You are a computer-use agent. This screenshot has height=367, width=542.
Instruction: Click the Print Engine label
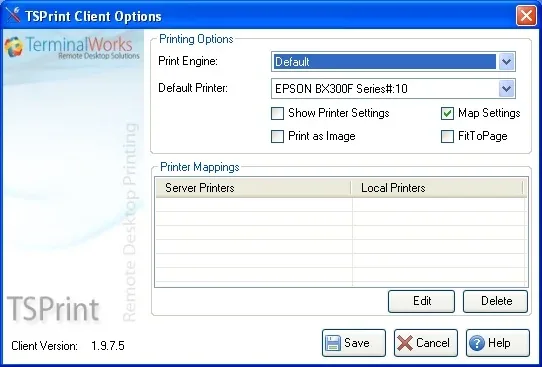click(188, 61)
